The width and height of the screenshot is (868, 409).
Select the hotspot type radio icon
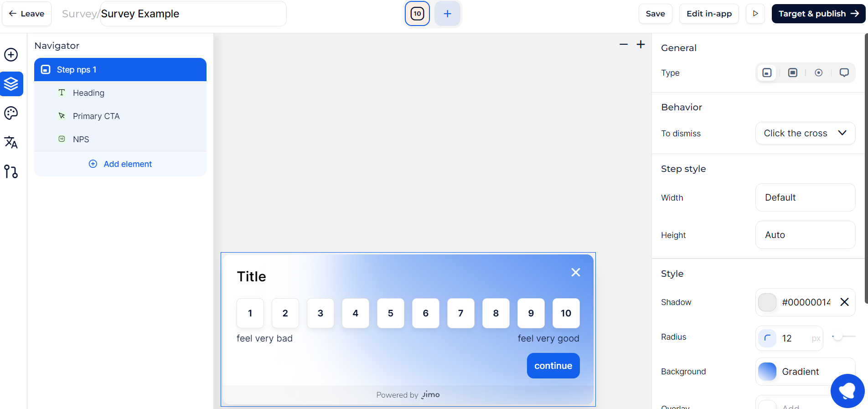(819, 73)
